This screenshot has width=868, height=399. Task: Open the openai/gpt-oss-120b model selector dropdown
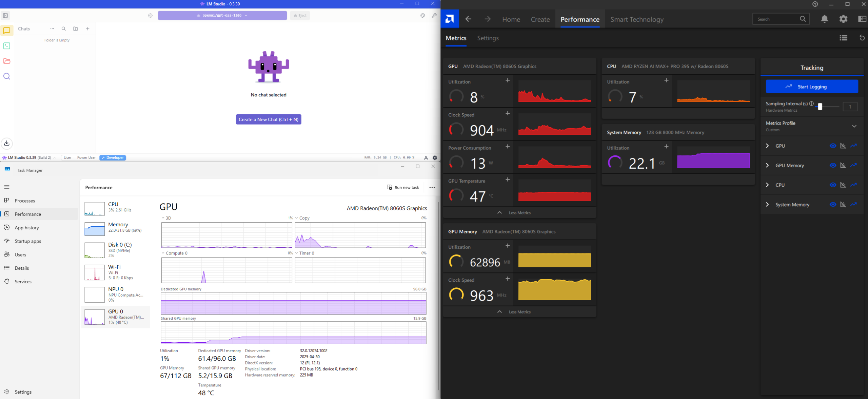[222, 16]
